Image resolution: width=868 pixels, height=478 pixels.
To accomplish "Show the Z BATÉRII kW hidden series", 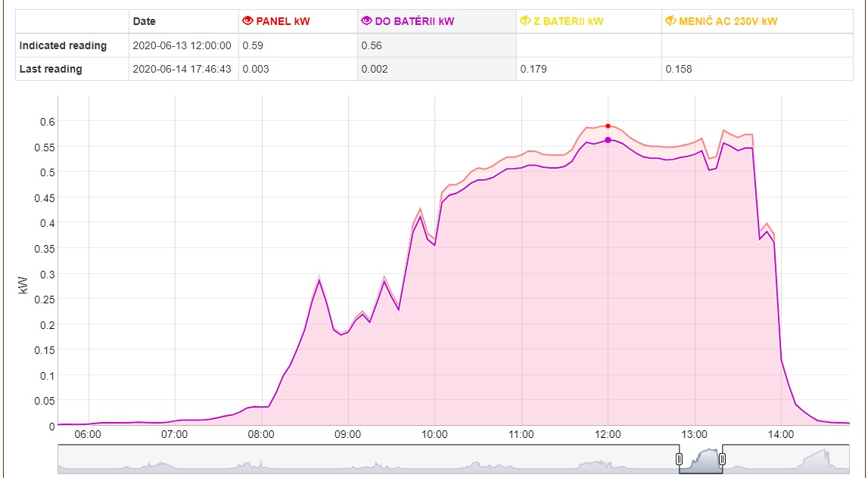I will coord(525,21).
